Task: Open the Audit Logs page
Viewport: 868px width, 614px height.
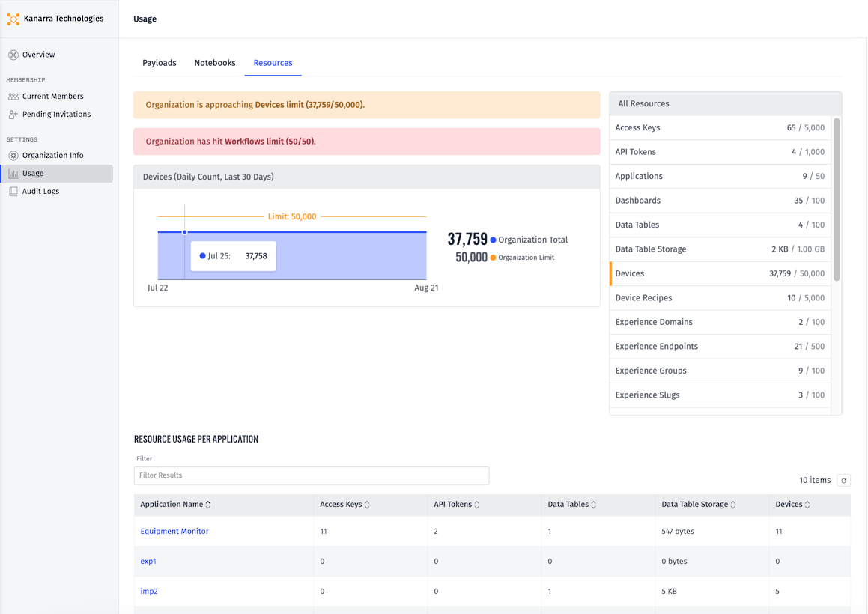Action: click(40, 192)
